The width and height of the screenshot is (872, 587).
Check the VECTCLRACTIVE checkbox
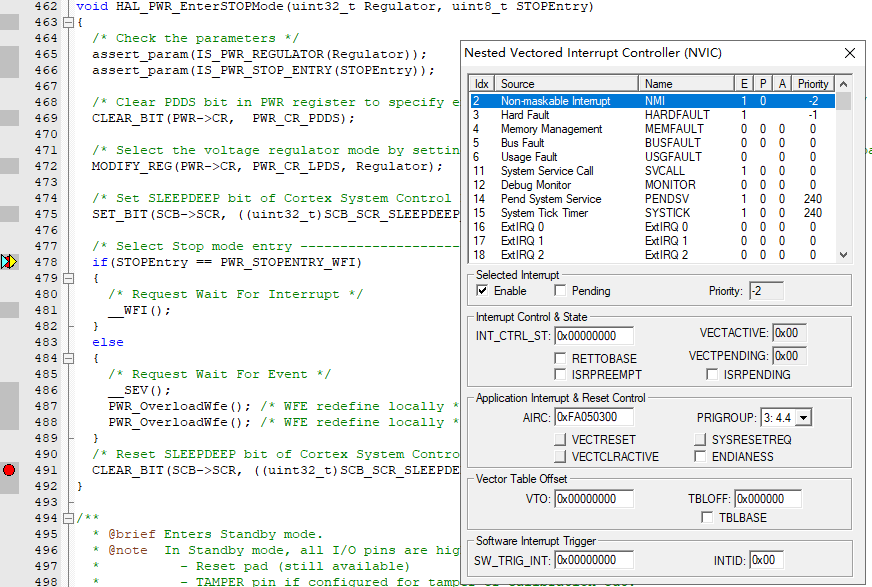(560, 457)
